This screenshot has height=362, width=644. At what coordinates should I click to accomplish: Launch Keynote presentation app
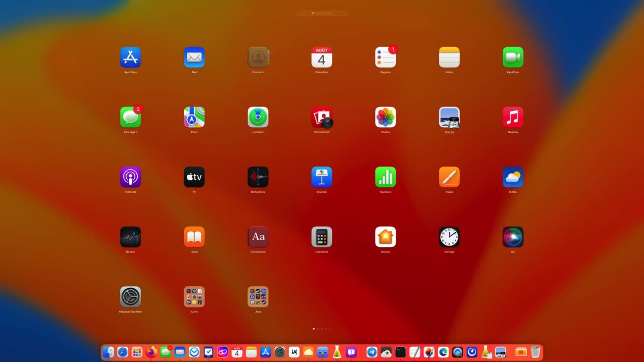(322, 177)
